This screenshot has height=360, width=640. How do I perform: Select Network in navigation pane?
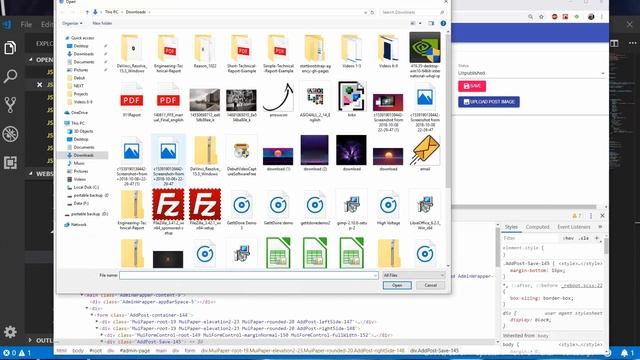pyautogui.click(x=78, y=224)
